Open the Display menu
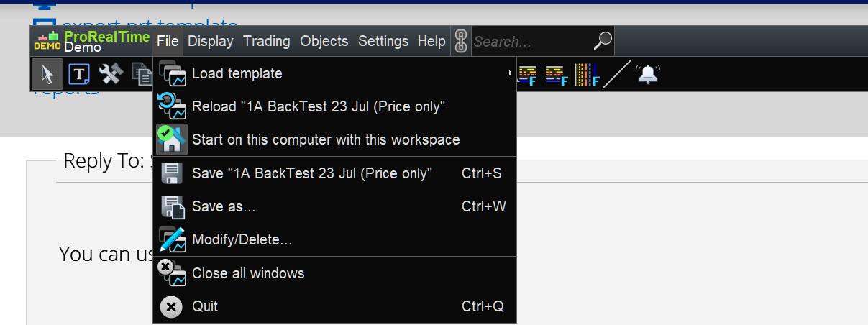The width and height of the screenshot is (868, 325). click(211, 42)
